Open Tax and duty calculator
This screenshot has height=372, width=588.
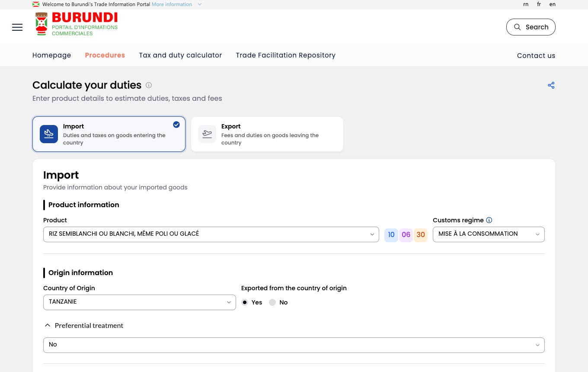180,55
